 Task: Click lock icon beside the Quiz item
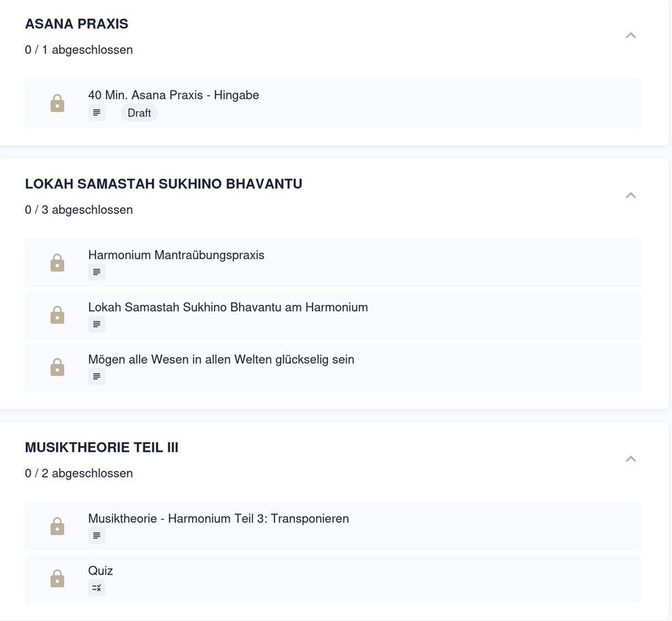point(58,579)
